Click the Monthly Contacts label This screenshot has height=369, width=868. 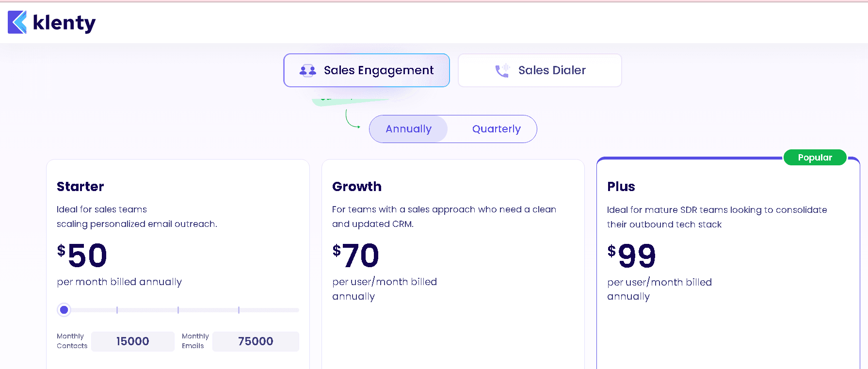pos(72,341)
